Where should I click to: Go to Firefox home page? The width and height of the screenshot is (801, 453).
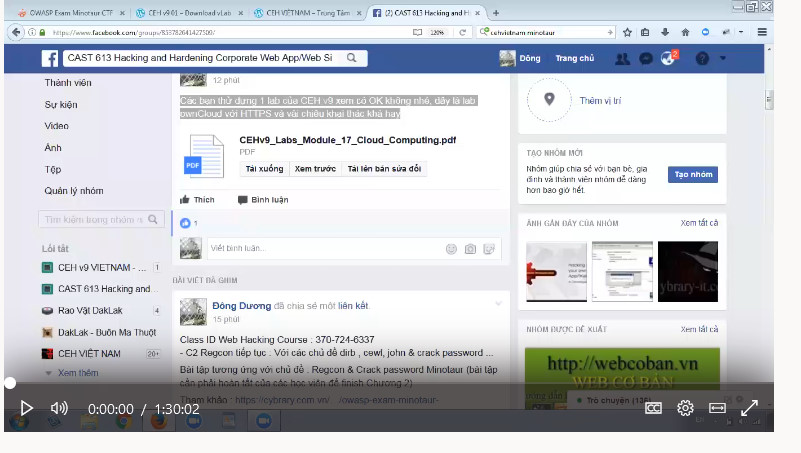pos(686,32)
